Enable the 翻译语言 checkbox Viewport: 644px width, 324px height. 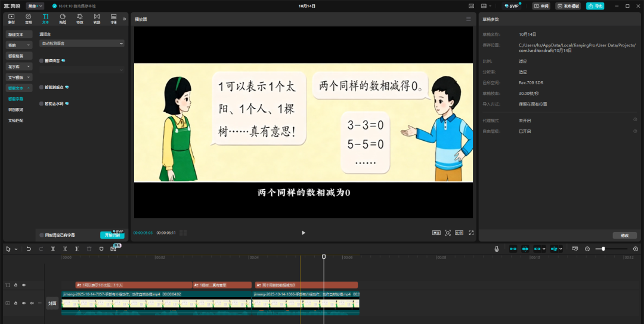pos(42,60)
